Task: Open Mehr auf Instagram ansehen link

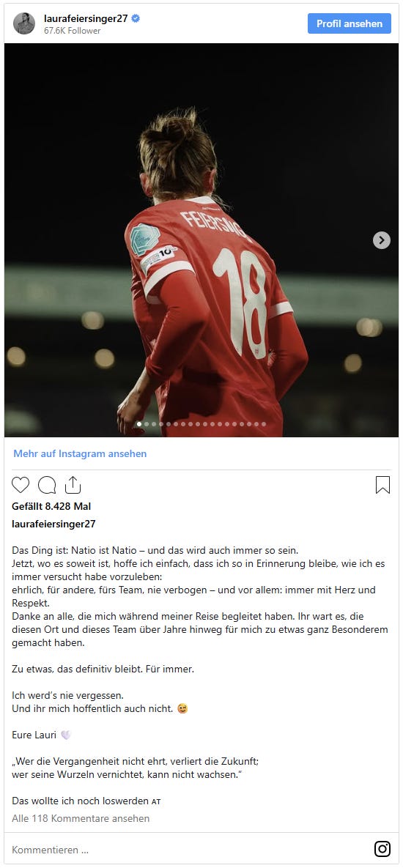Action: (80, 453)
